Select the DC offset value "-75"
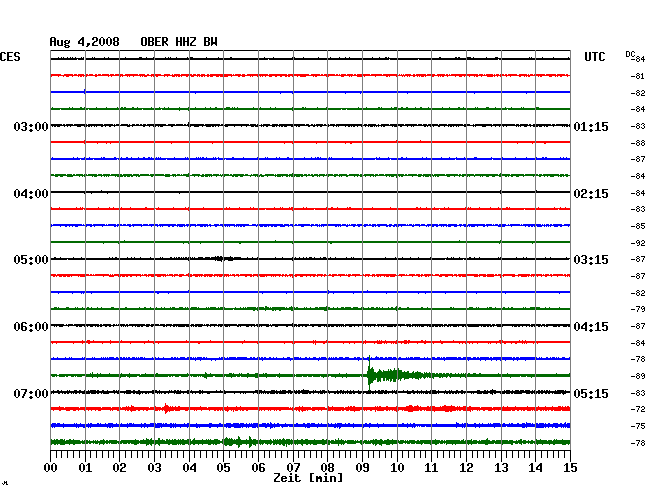 point(638,426)
